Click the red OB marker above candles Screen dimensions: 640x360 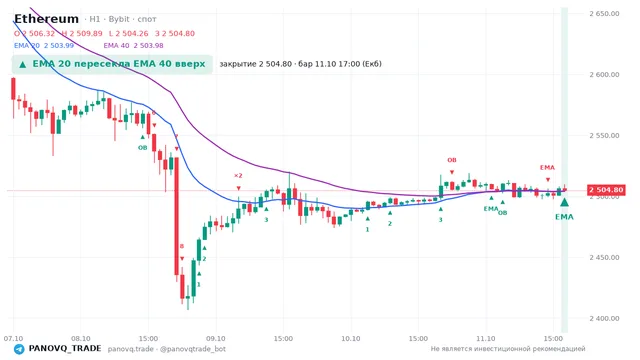[451, 160]
